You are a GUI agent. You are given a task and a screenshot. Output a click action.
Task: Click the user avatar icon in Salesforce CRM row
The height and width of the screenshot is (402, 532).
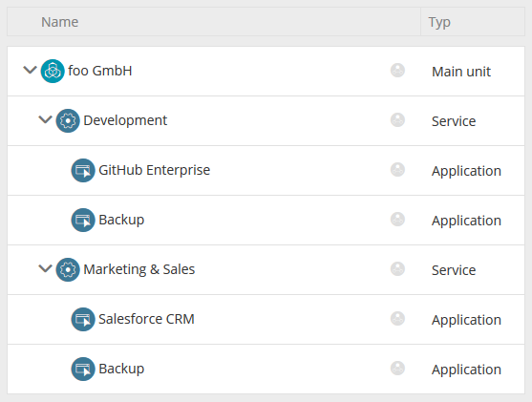pos(397,319)
